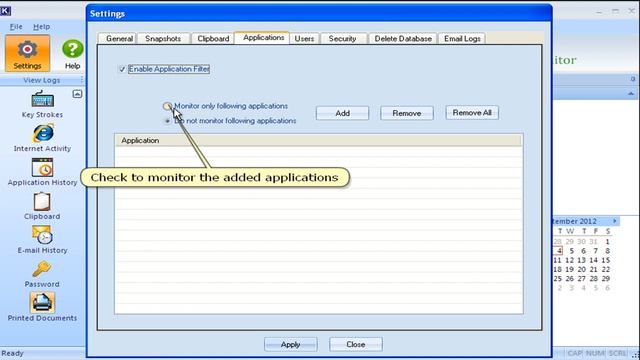Select Do not monitor following applications option

point(167,121)
